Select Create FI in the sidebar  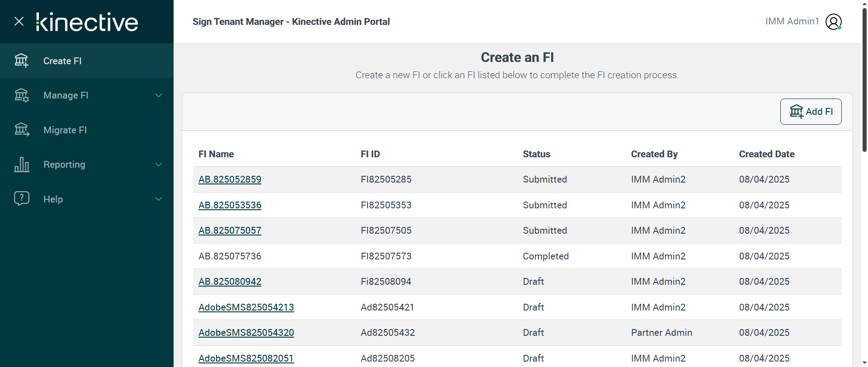(62, 61)
